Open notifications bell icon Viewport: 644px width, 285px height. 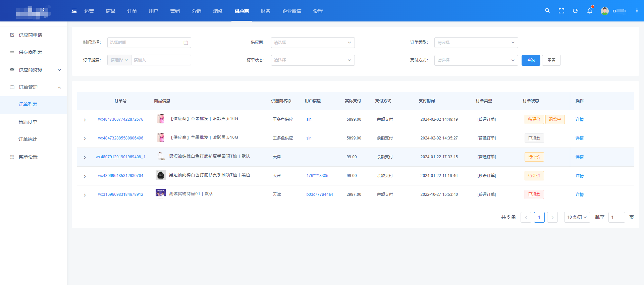(590, 11)
